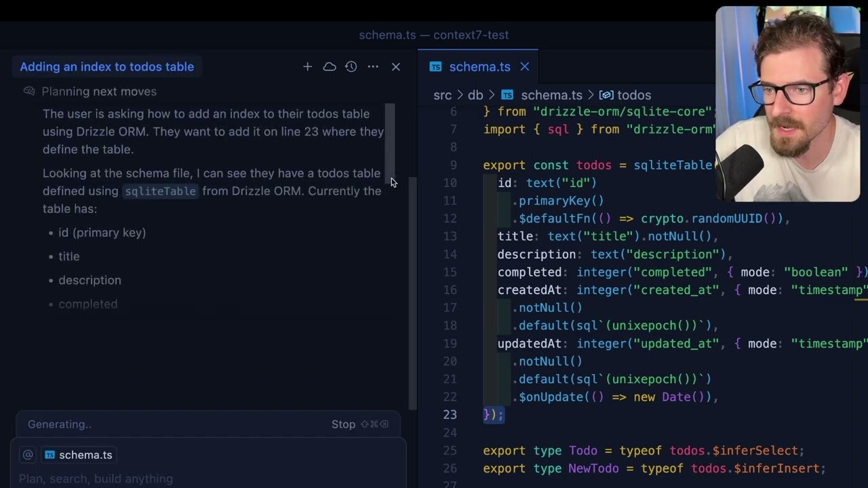Open the schema.ts breadcrumb item
The width and height of the screenshot is (868, 488).
542,96
